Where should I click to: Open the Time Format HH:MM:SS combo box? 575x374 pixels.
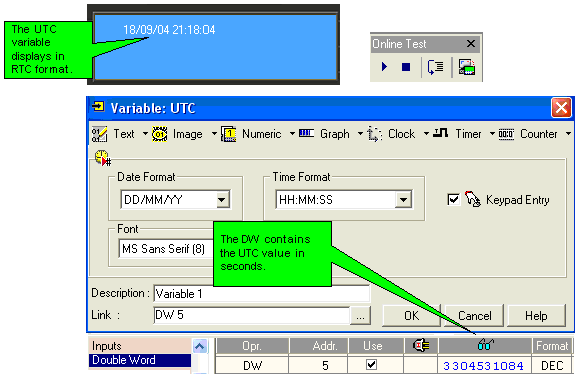344,200
